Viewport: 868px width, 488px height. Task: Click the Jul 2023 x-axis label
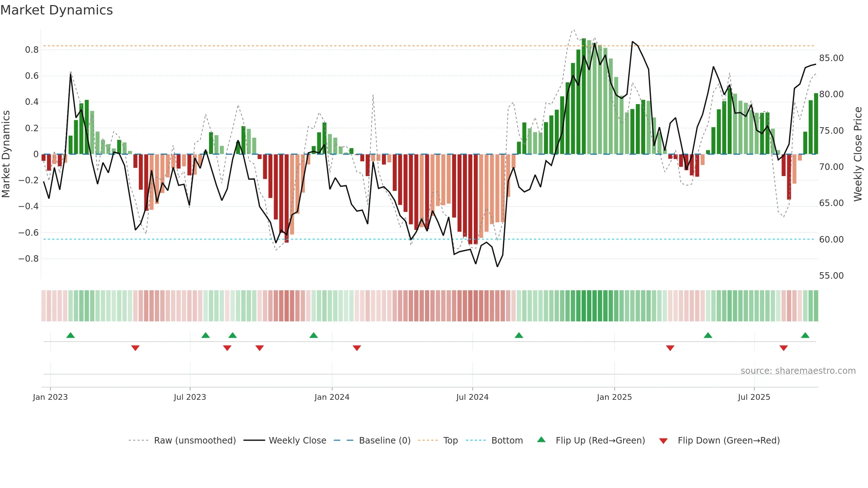190,397
